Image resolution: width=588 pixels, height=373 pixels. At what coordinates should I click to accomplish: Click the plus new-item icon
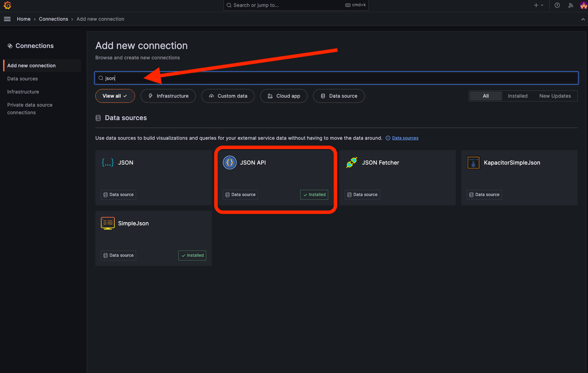[536, 5]
